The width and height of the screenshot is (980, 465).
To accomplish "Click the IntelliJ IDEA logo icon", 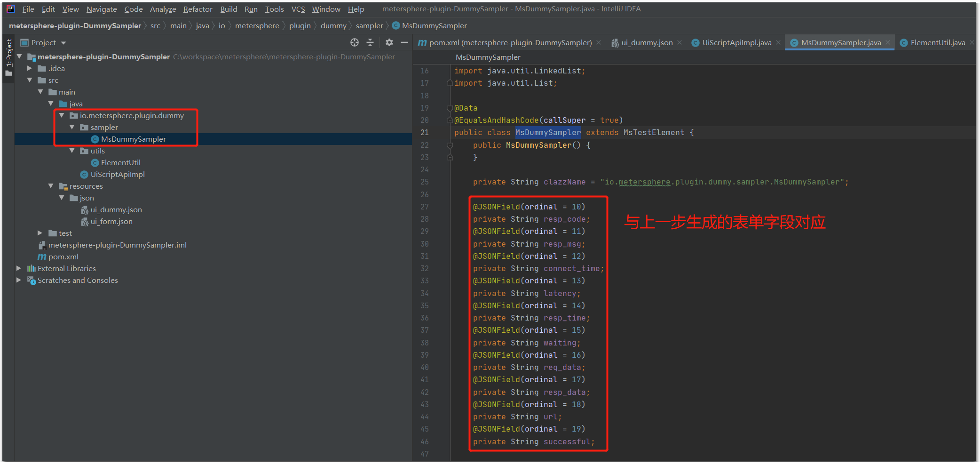I will 10,9.
